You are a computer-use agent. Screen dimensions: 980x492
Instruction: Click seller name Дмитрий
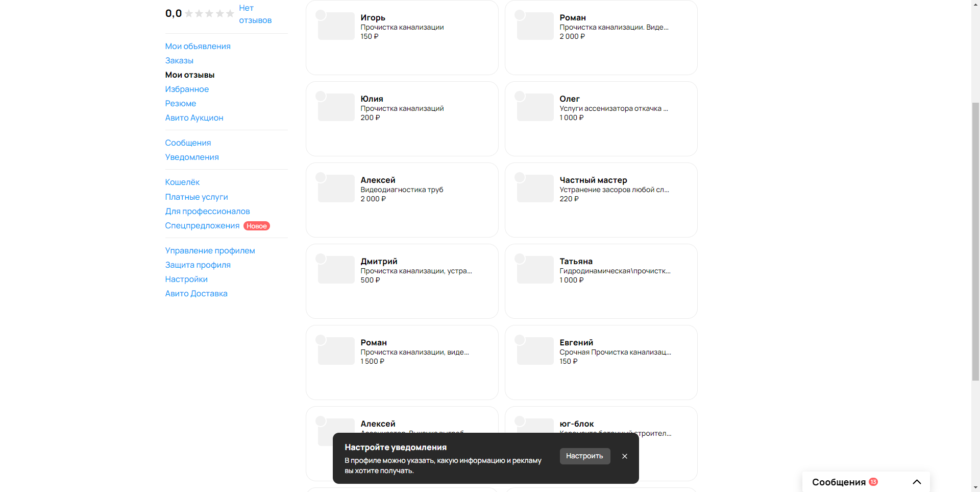(379, 262)
